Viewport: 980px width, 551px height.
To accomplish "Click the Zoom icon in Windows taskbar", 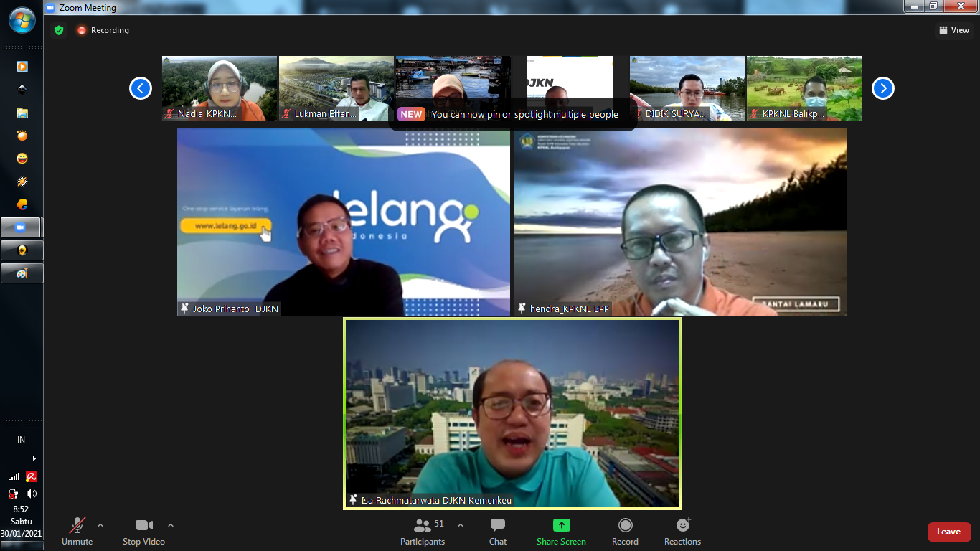I will [x=22, y=227].
